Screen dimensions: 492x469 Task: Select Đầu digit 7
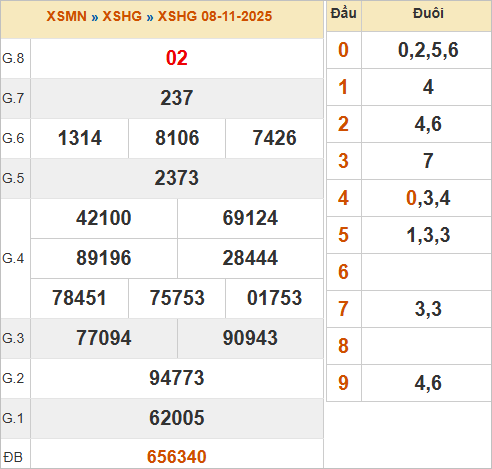coord(343,309)
